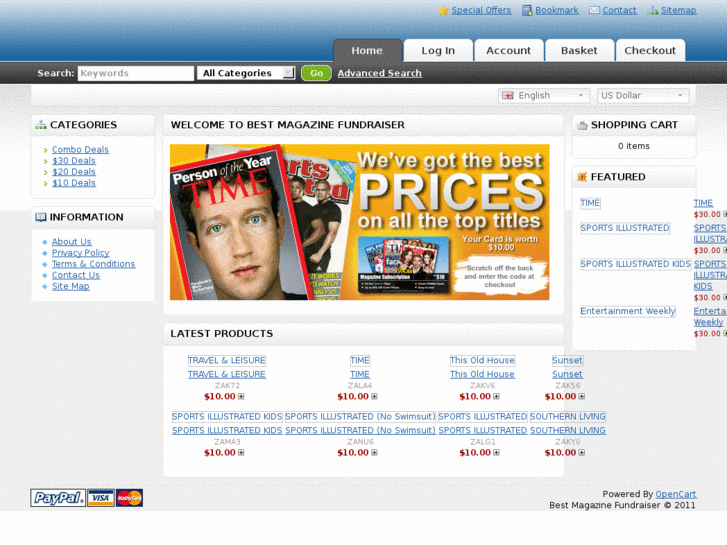The image size is (727, 545).
Task: Open Site Map in Information box
Action: click(x=71, y=286)
